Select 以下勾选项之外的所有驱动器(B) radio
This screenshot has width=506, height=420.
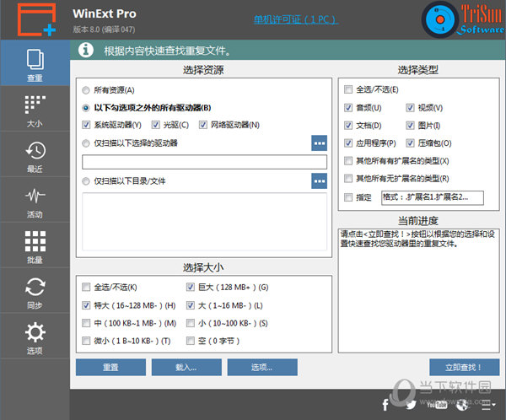(x=86, y=108)
